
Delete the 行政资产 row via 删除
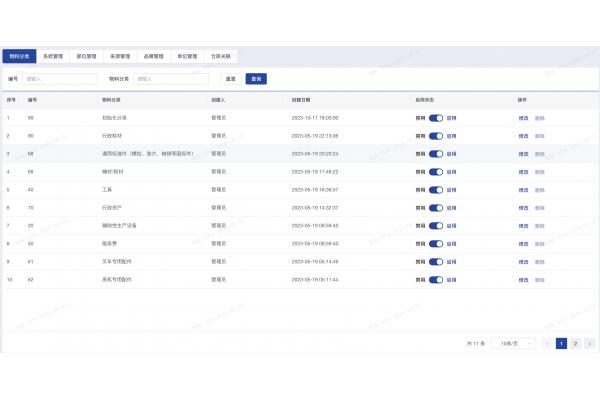coord(540,207)
